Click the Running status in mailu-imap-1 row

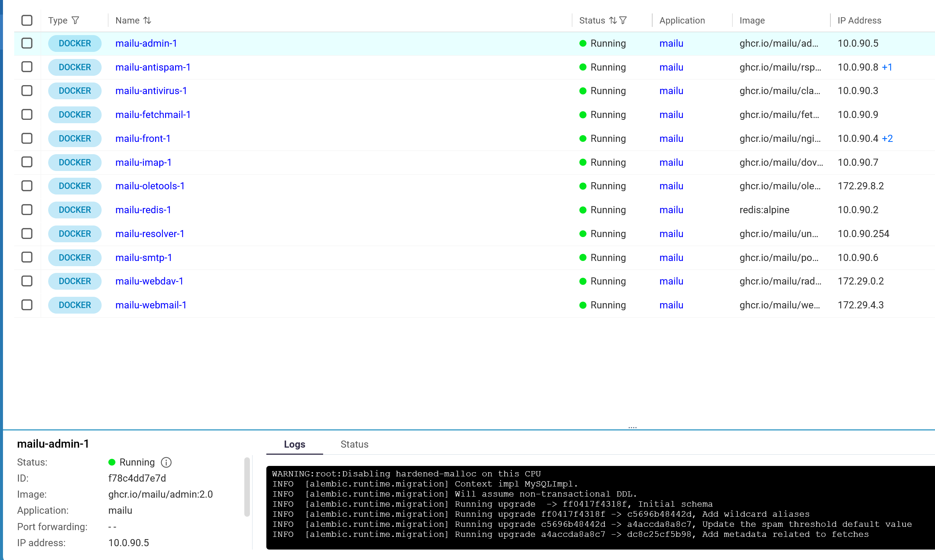point(603,162)
